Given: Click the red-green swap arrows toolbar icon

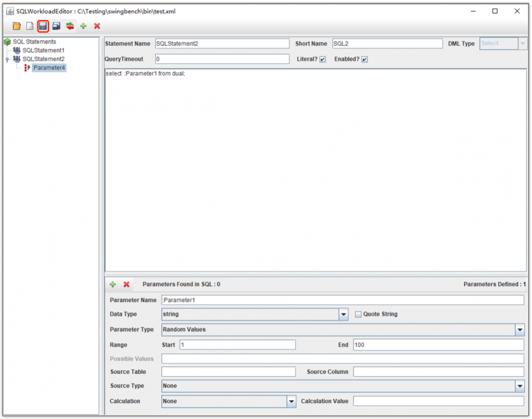Looking at the screenshot, I should (70, 26).
